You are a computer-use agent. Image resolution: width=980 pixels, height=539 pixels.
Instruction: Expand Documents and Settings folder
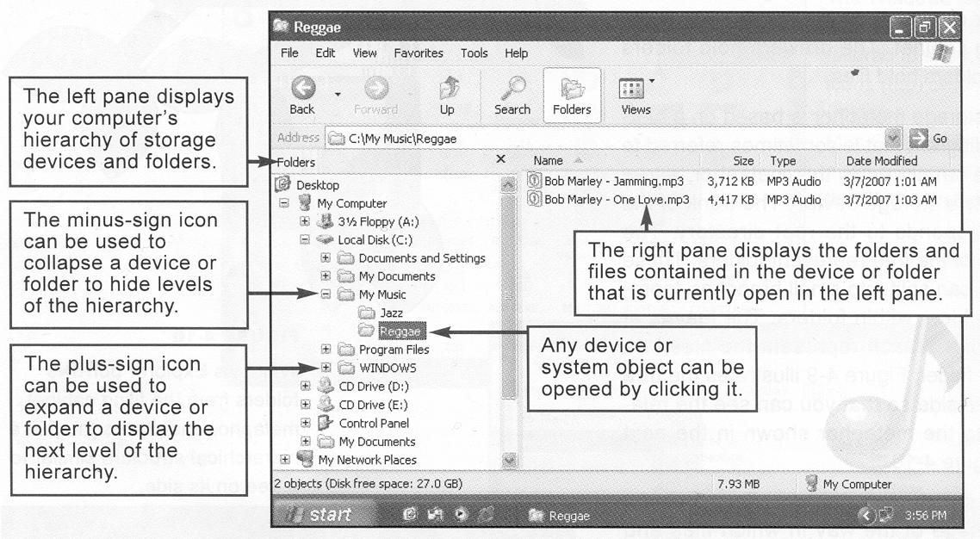[325, 257]
